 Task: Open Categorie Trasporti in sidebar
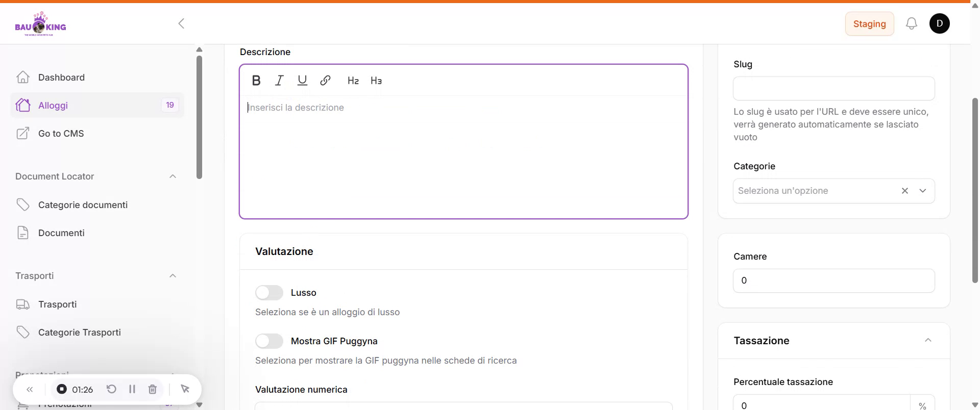(x=97, y=332)
